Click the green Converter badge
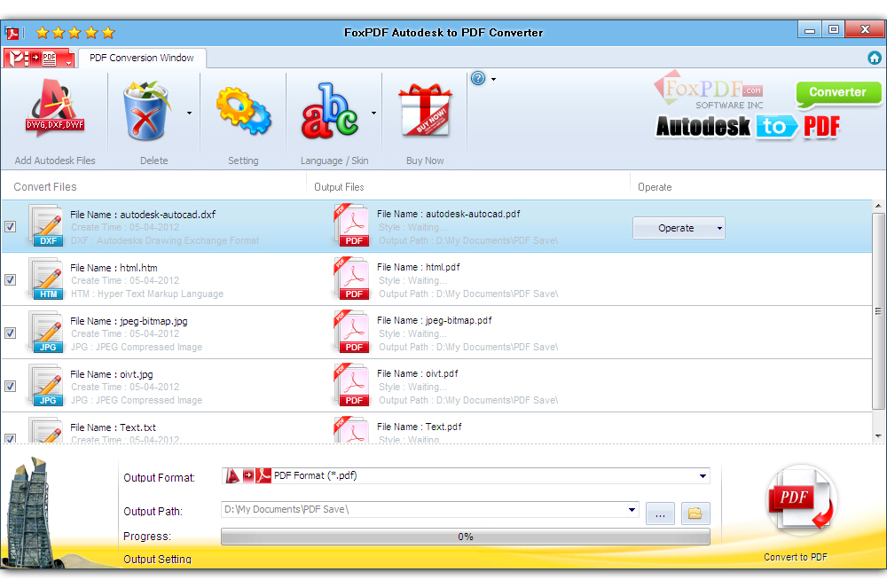The width and height of the screenshot is (887, 588). pyautogui.click(x=838, y=94)
